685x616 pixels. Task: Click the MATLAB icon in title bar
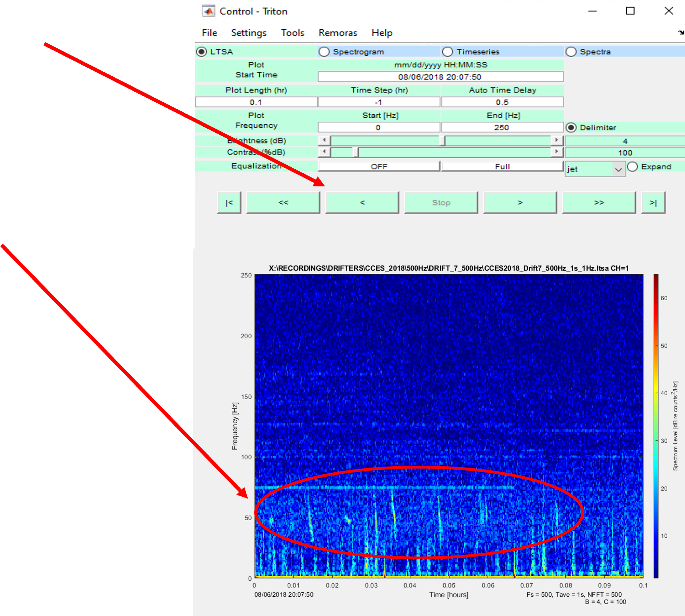208,11
